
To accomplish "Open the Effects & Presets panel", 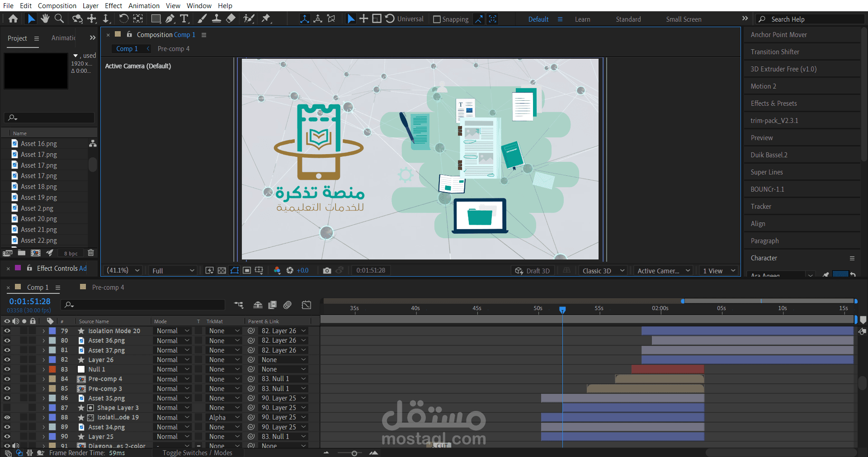I will click(774, 104).
